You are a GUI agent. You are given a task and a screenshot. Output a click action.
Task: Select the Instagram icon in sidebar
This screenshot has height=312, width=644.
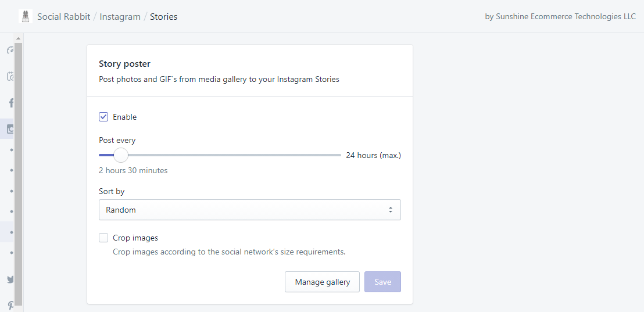tap(10, 129)
